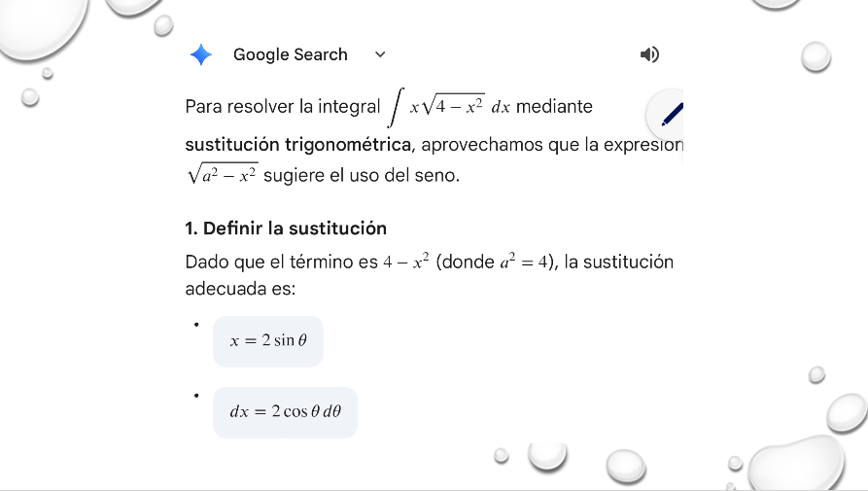Click the inline 4 − x² term
The height and width of the screenshot is (491, 868).
click(406, 263)
